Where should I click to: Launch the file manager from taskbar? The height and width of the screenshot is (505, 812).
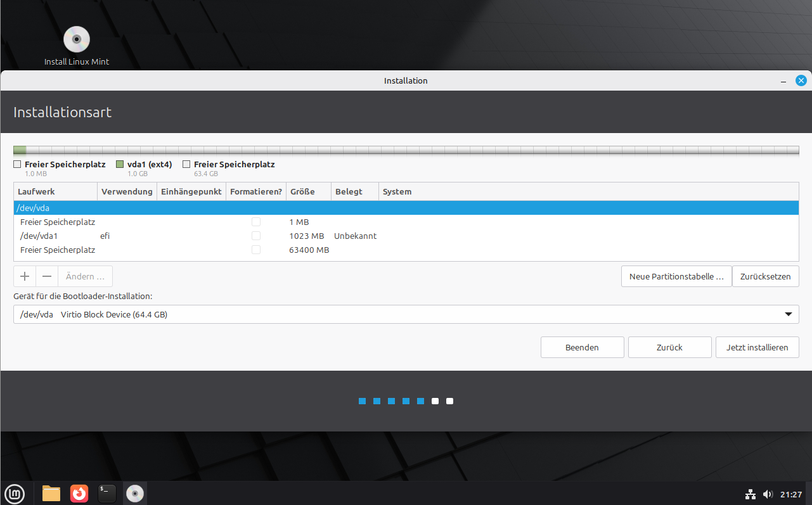click(51, 493)
